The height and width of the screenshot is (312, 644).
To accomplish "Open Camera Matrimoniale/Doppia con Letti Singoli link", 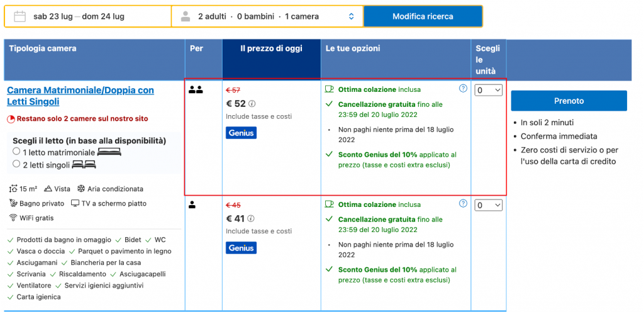I will tap(80, 96).
